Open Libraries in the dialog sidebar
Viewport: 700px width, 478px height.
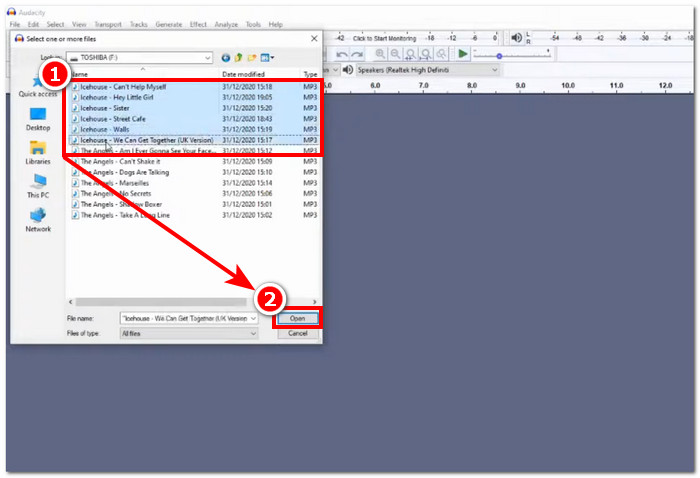(38, 153)
